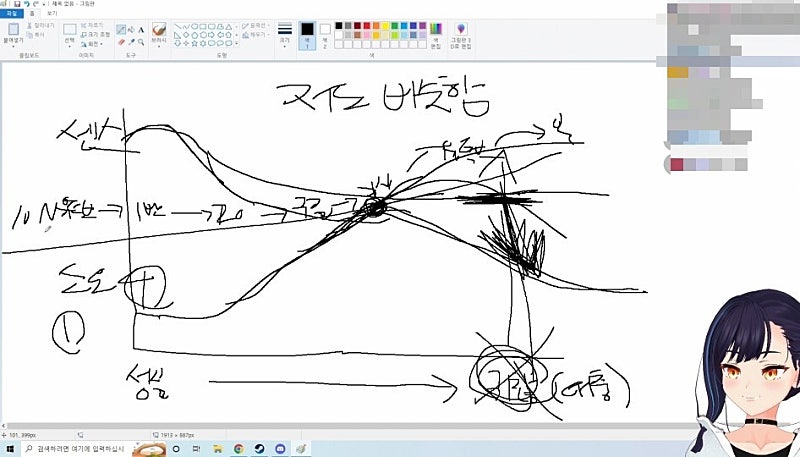Open File Explorer from the taskbar
This screenshot has width=800, height=457.
218,449
